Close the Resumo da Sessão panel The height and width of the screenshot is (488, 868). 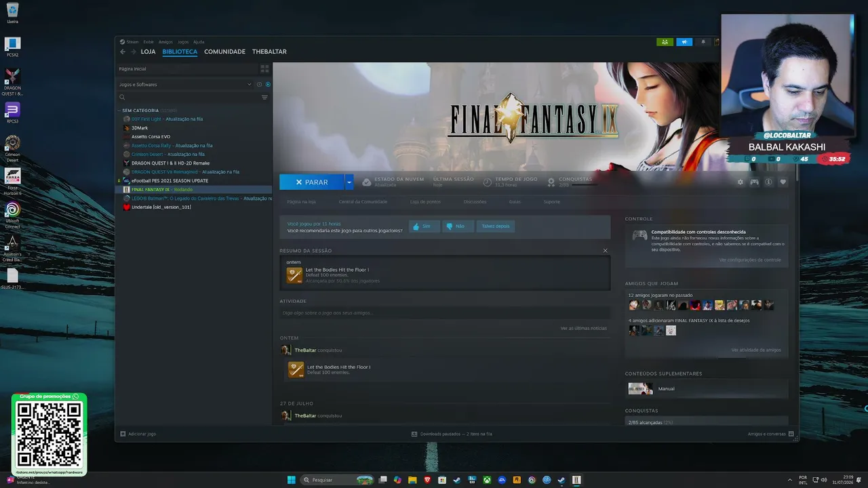(606, 251)
